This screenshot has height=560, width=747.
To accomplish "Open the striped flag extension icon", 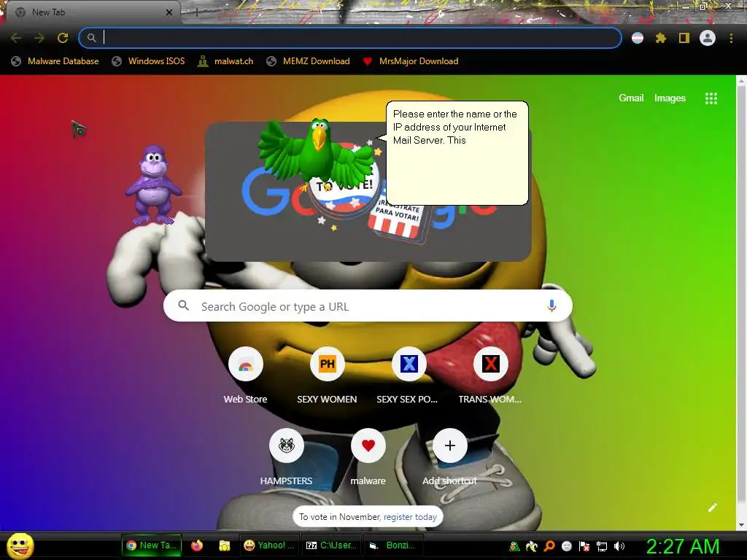I will tap(638, 38).
